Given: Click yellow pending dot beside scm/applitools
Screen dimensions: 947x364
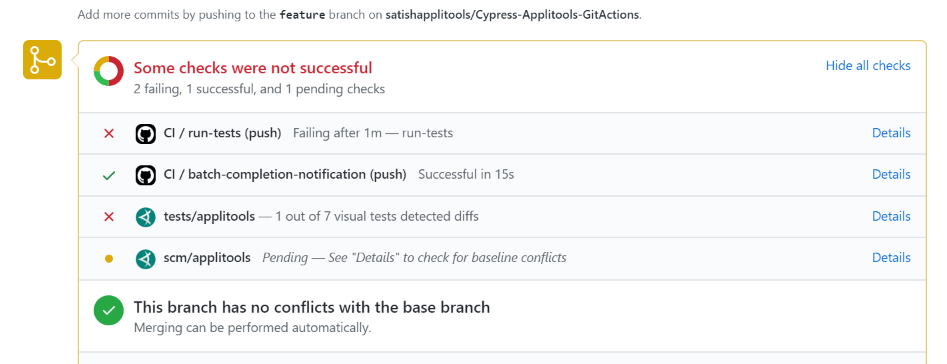Looking at the screenshot, I should click(109, 259).
